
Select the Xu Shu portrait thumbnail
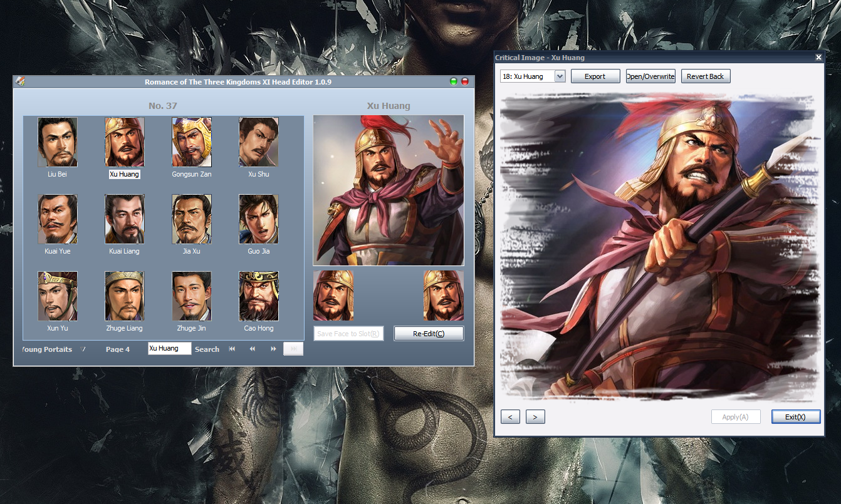[x=259, y=142]
